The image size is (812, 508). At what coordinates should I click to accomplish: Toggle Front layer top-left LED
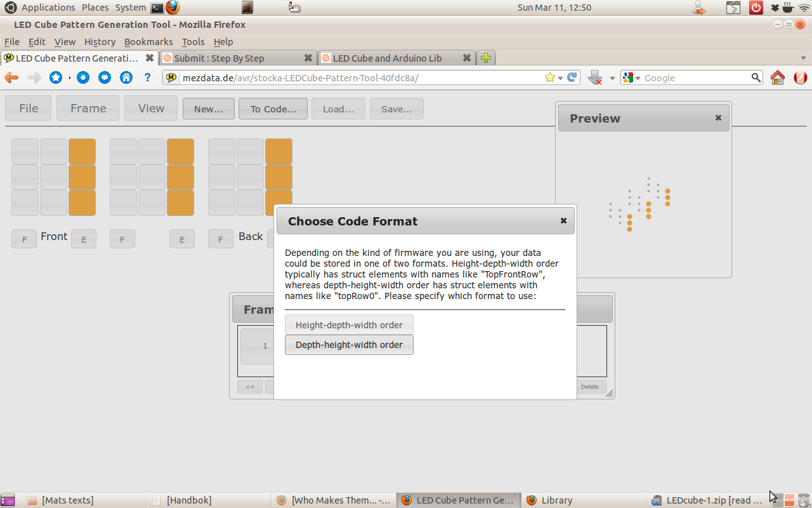coord(25,151)
